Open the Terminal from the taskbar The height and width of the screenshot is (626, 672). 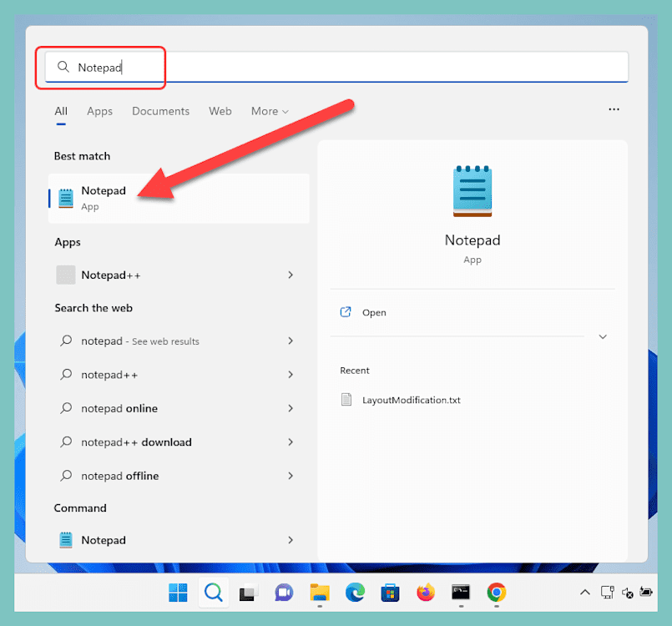(x=461, y=593)
